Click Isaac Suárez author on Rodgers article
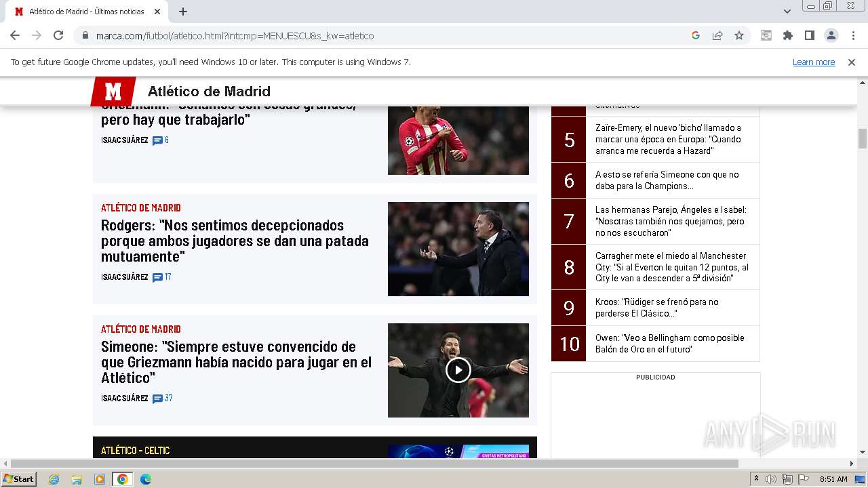Viewport: 868px width, 488px height. coord(124,277)
